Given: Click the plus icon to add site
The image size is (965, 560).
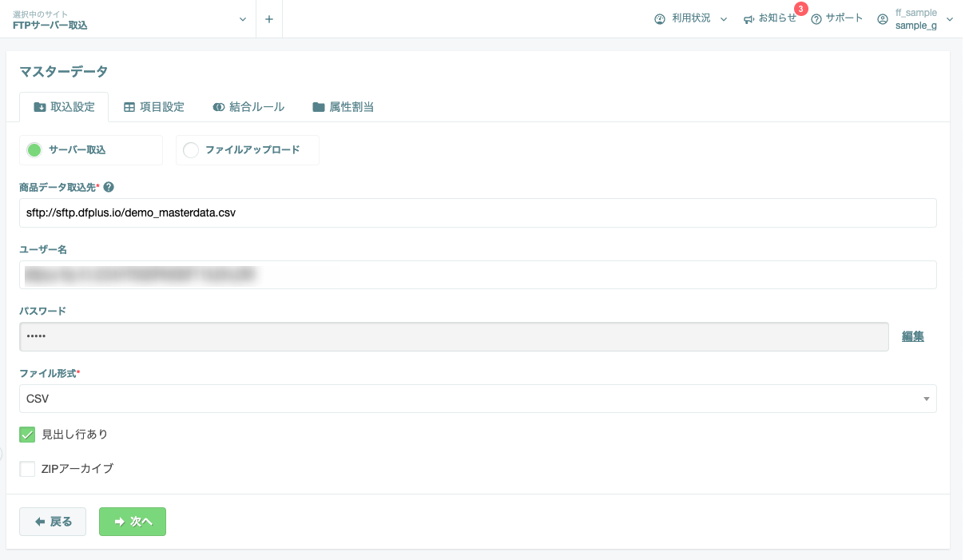Looking at the screenshot, I should pos(269,19).
